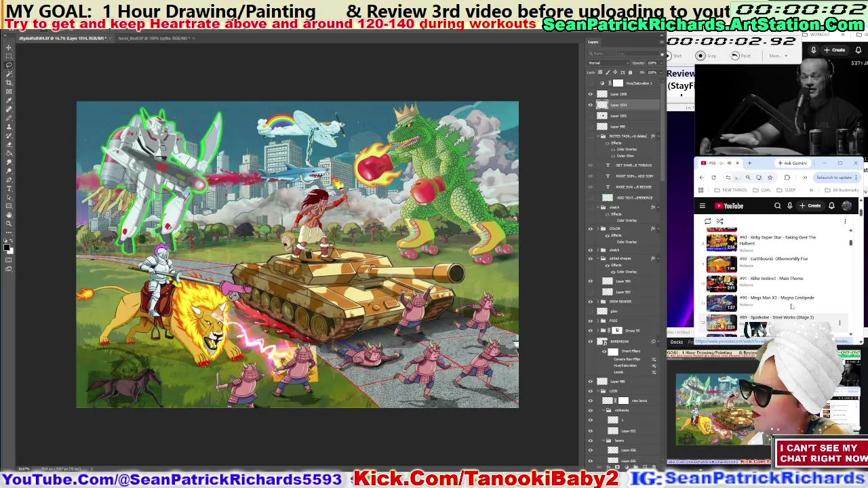Click YouTube playlist shuffle icon
This screenshot has width=868, height=488.
(x=719, y=221)
